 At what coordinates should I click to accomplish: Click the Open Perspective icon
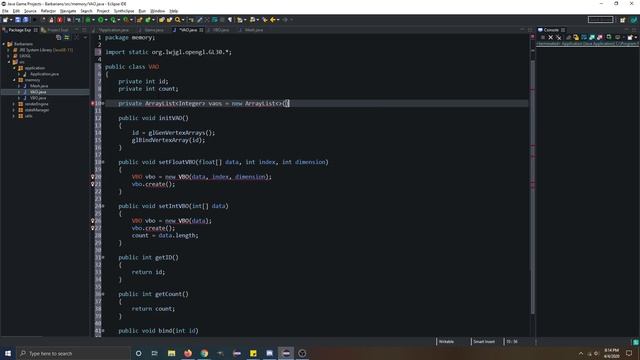622,20
